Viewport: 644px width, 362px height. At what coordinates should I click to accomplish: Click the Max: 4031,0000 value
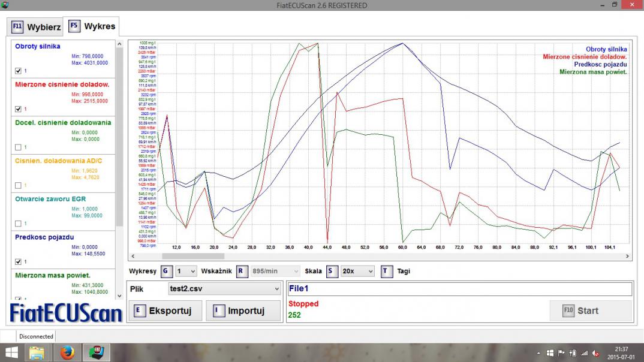click(89, 63)
